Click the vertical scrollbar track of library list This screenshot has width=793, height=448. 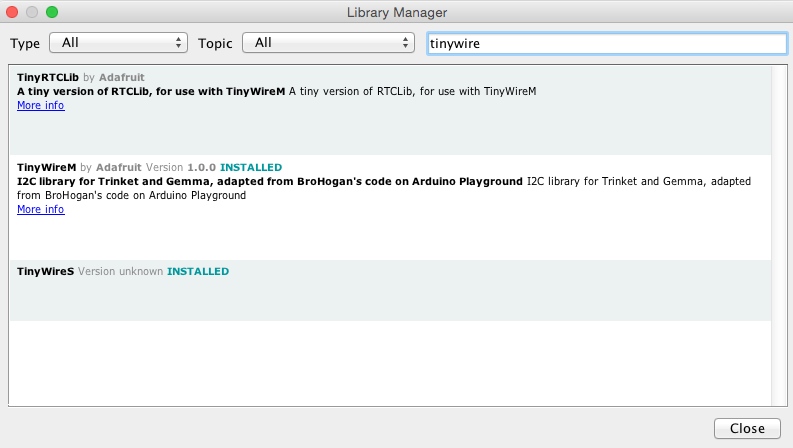(779, 235)
